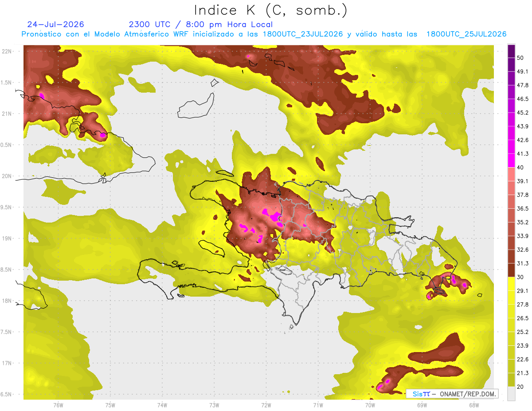The image size is (532, 411).
Task: Click the '35.2' color scale label
Action: click(523, 222)
